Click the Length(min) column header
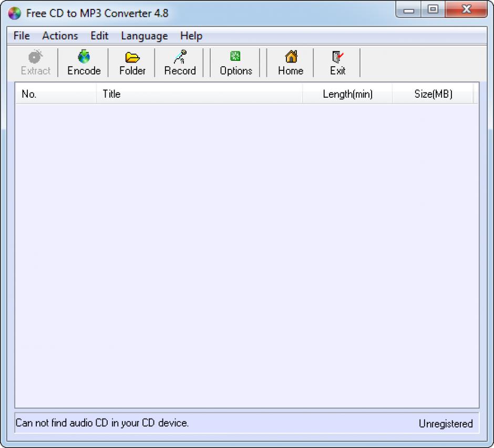494x448 pixels. [x=347, y=94]
